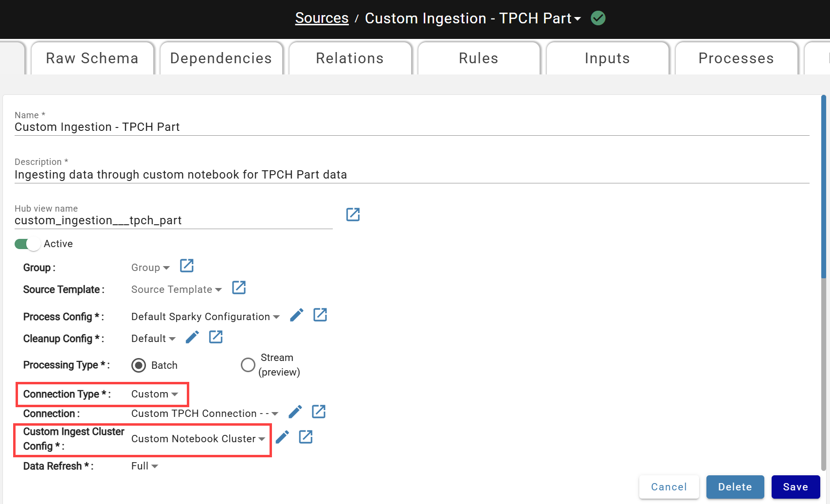Edit the Default Sparky Configuration
The width and height of the screenshot is (830, 504).
click(x=297, y=315)
